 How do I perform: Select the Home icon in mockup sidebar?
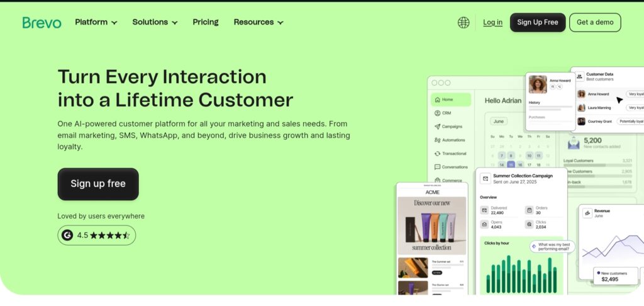(x=437, y=99)
